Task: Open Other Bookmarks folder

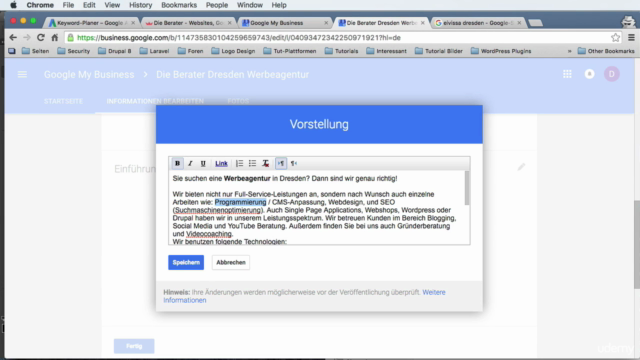Action: [x=606, y=51]
